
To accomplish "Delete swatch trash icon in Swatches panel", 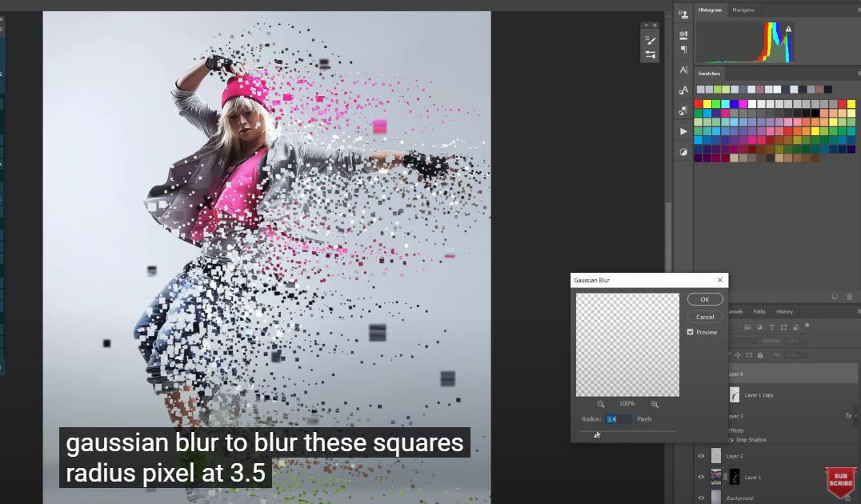I will pos(850,297).
